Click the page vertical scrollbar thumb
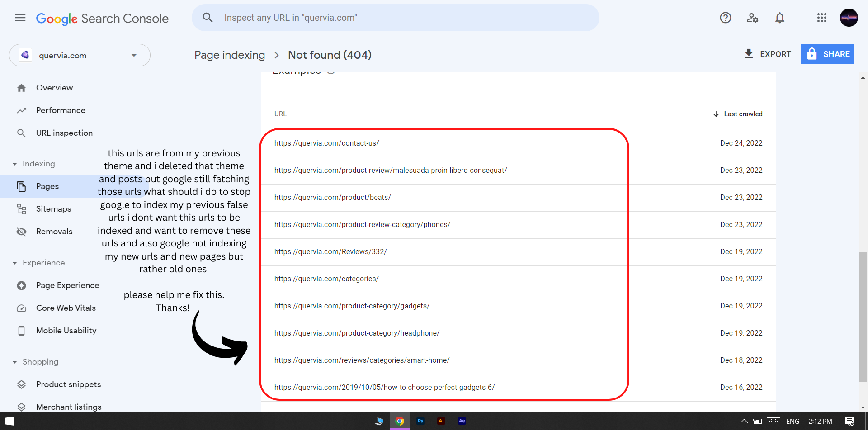Image resolution: width=868 pixels, height=431 pixels. click(x=863, y=317)
